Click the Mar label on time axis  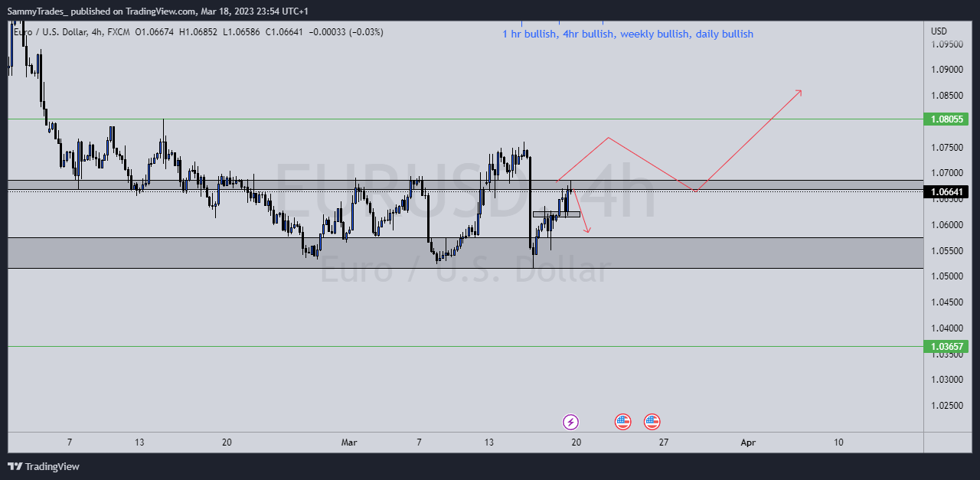click(349, 442)
